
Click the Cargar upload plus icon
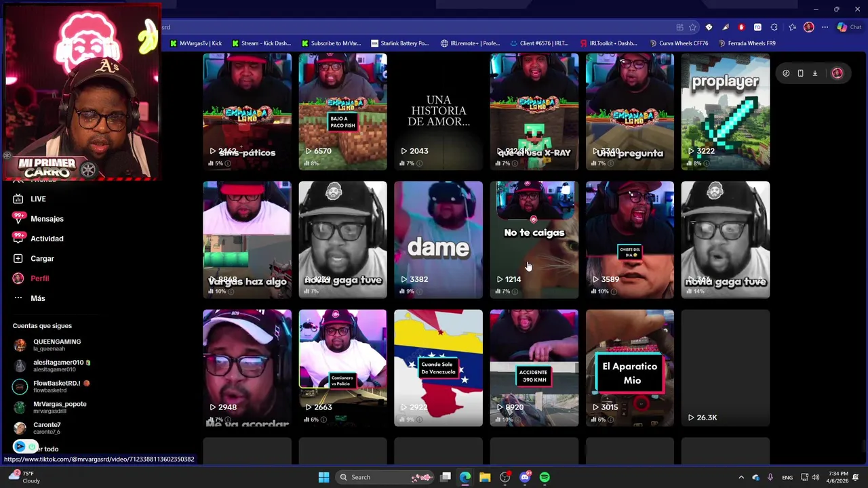[18, 258]
